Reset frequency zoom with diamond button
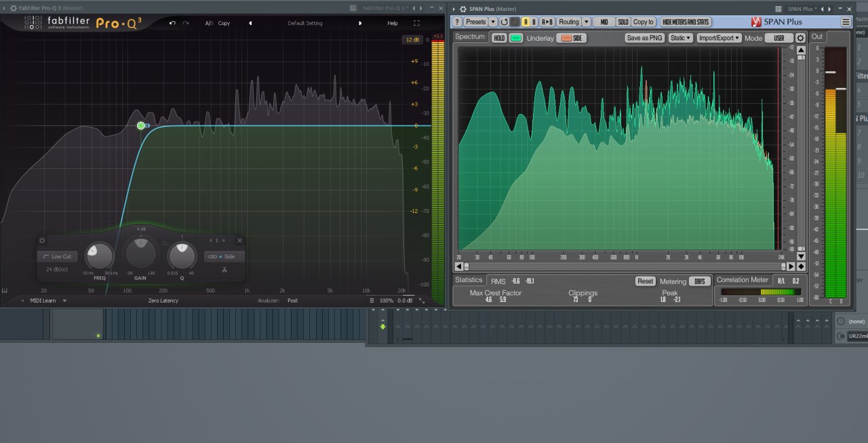This screenshot has width=868, height=443. (x=801, y=267)
